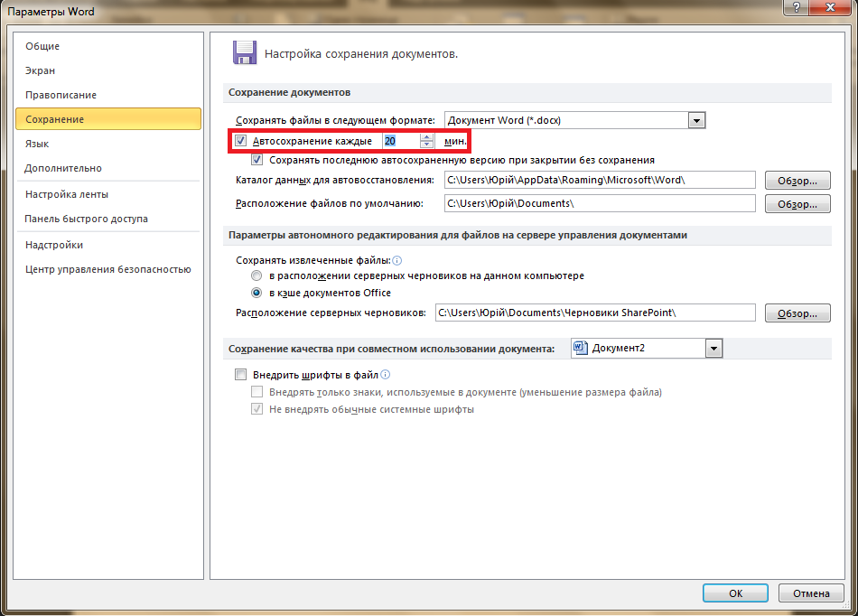Click 'Сохранение качества при совместном использовании' label

[391, 349]
